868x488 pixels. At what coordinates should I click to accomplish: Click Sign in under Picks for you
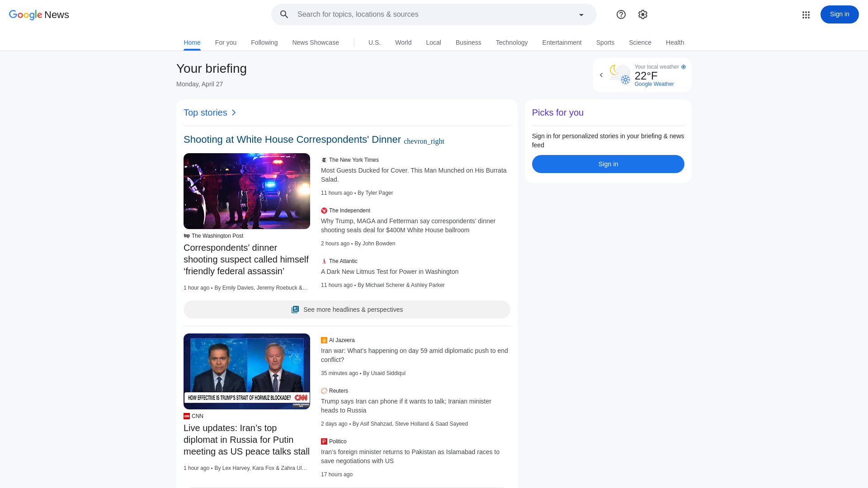pyautogui.click(x=608, y=164)
